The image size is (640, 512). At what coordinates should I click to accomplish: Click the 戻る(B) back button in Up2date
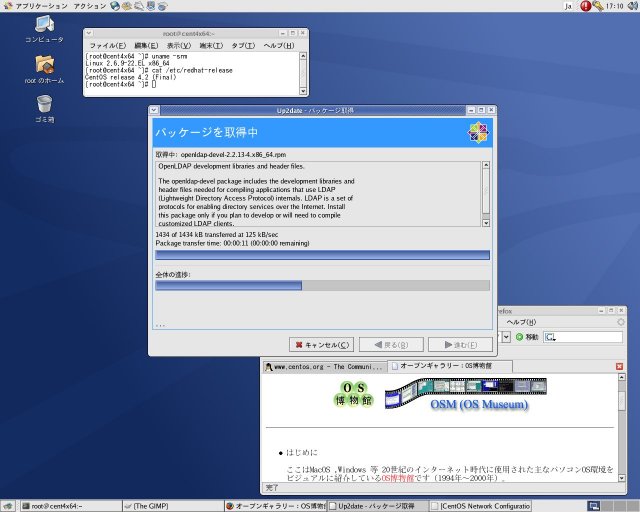pos(391,345)
